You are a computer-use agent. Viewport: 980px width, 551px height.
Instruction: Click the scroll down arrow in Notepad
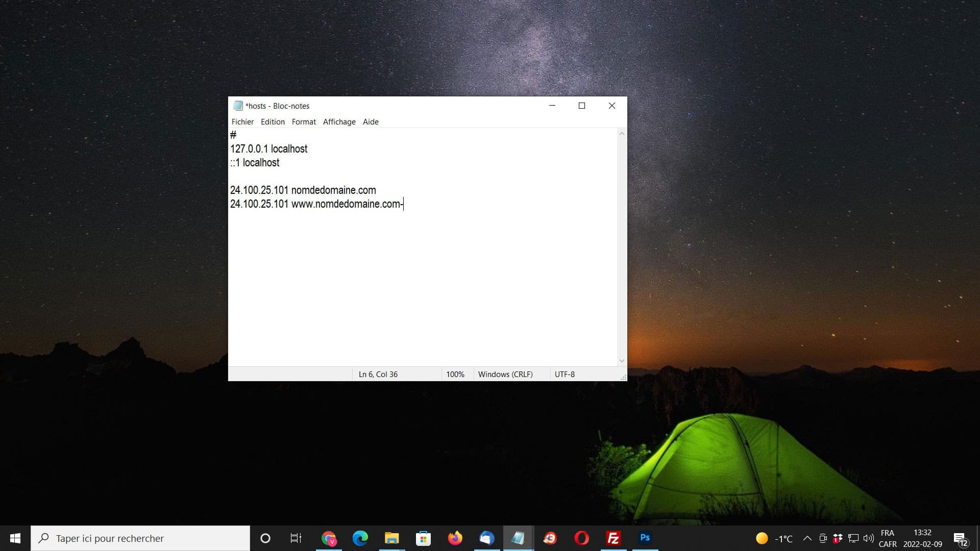(x=622, y=361)
